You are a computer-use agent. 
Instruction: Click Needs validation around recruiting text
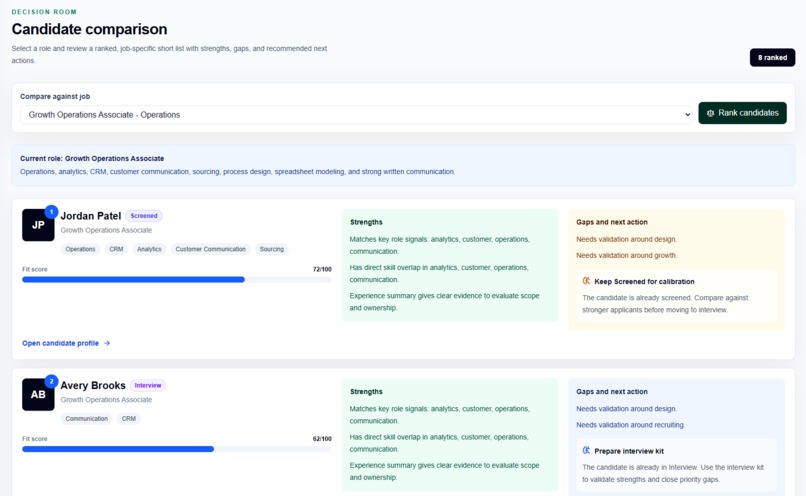631,425
